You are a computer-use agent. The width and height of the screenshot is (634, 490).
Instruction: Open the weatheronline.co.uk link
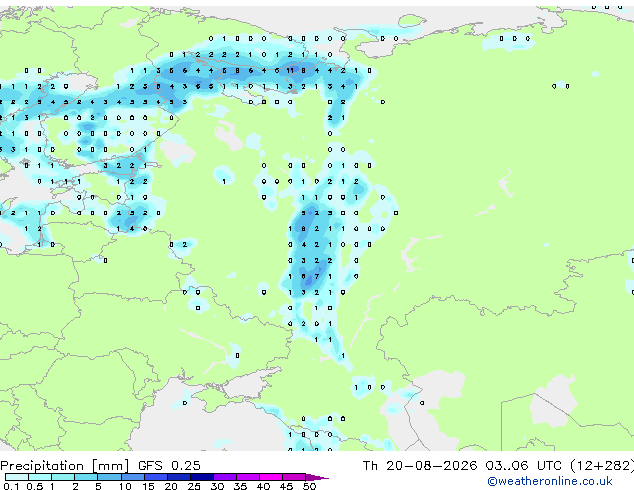550,481
